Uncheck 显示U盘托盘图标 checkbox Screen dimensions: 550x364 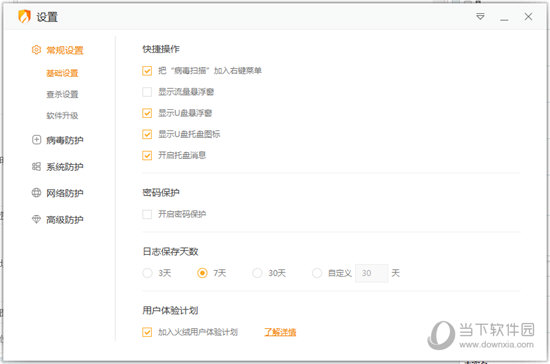pyautogui.click(x=147, y=134)
